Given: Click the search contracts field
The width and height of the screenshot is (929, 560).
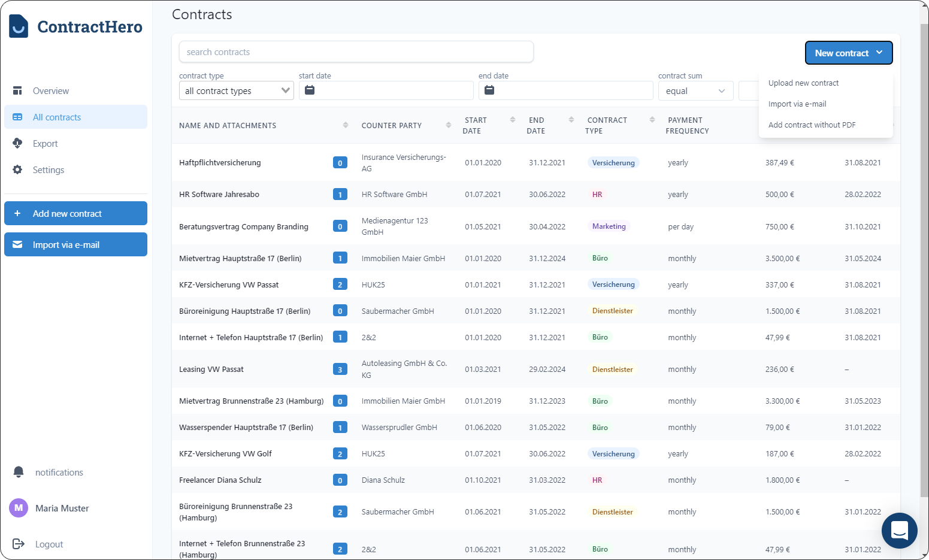Looking at the screenshot, I should click(356, 52).
